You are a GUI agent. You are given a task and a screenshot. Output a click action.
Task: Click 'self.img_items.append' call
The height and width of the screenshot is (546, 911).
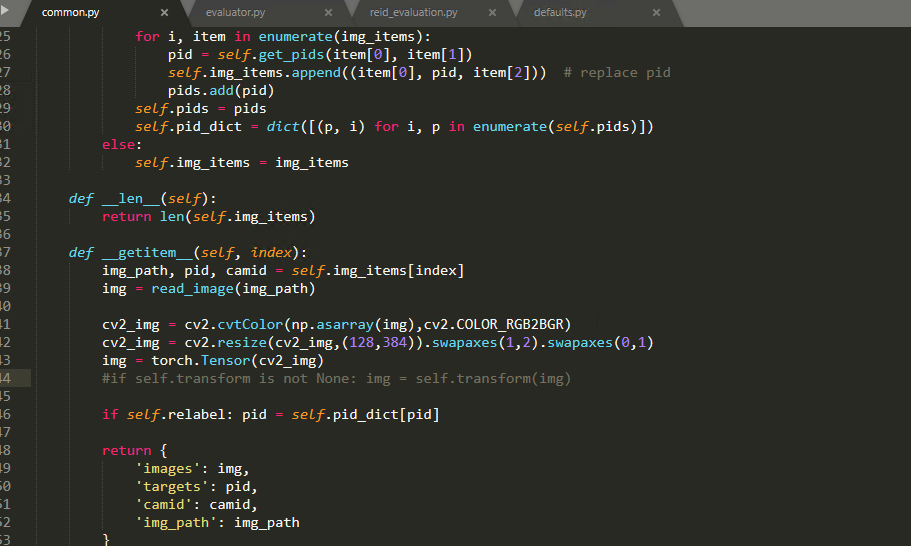[254, 73]
